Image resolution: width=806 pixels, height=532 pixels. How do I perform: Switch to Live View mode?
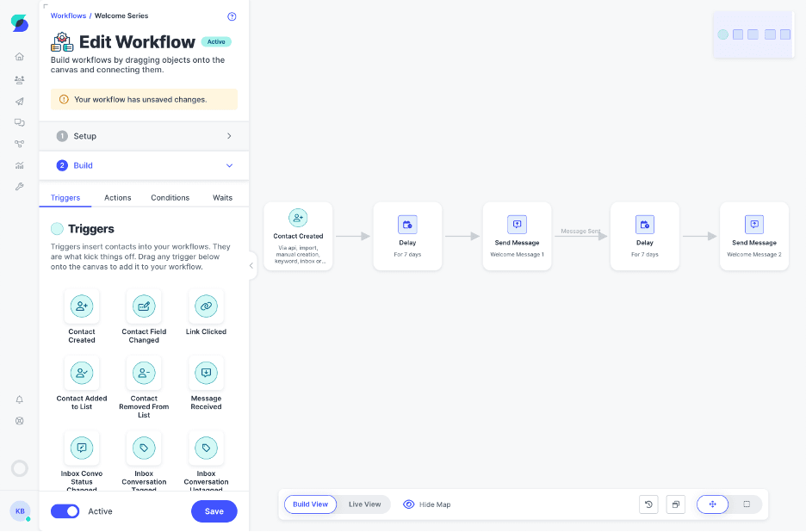364,504
